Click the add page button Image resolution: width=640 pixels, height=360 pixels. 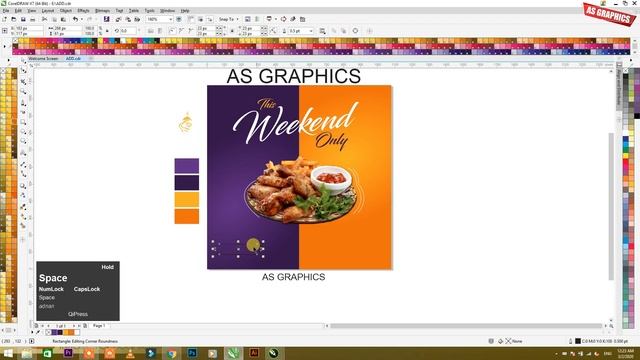tap(85, 326)
